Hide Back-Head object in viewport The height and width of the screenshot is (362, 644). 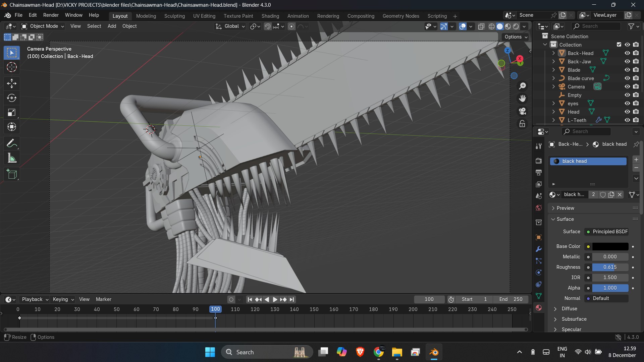(x=627, y=53)
